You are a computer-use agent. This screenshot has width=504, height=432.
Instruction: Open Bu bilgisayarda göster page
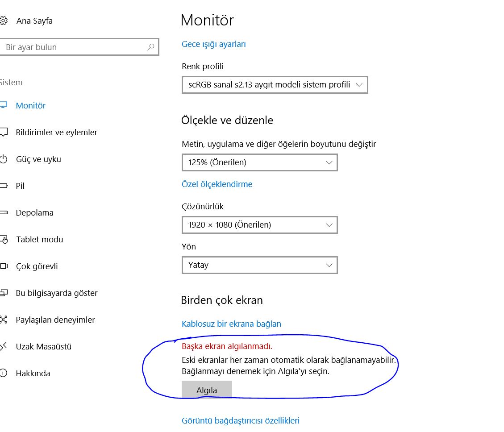(x=56, y=293)
